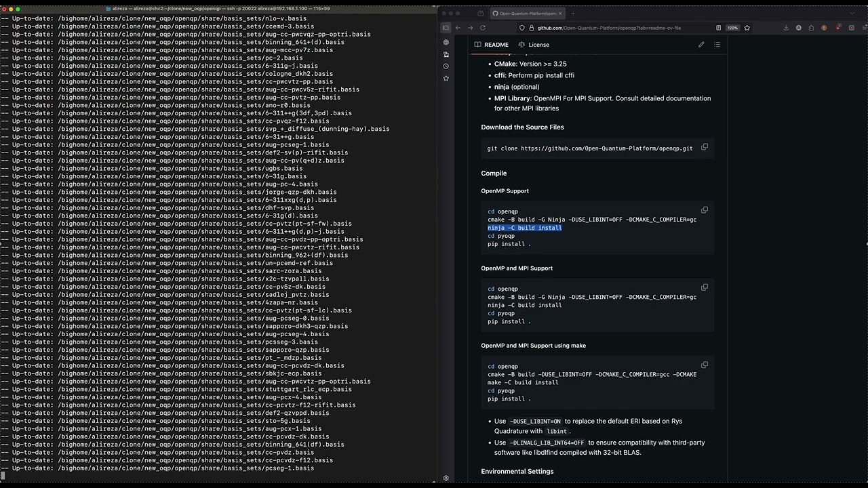Click the '-DUSE_LIBINT=ON' inline code
This screenshot has height=488, width=868.
(535, 422)
